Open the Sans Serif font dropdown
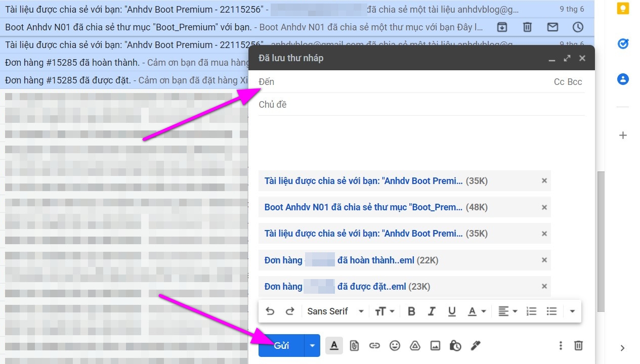640x364 pixels. click(x=335, y=311)
